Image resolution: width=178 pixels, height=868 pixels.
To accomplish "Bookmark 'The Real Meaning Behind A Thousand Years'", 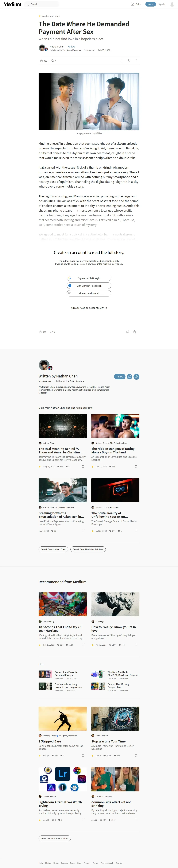I will pyautogui.click(x=83, y=467).
